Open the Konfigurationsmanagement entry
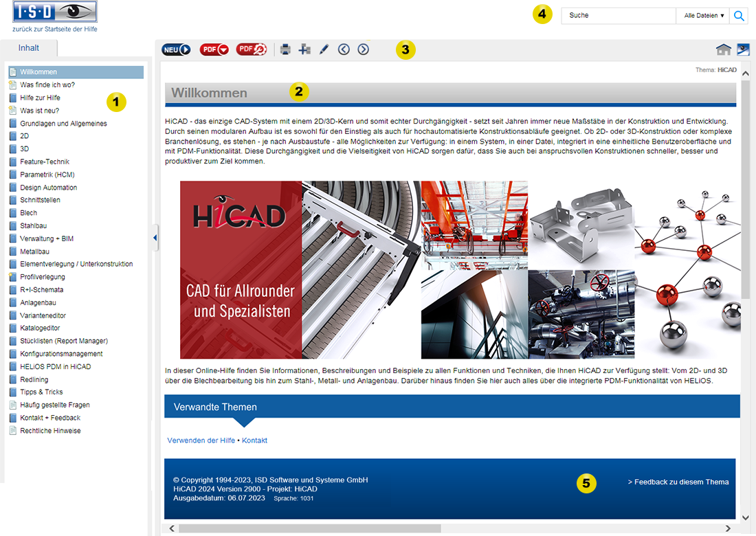 pos(61,354)
